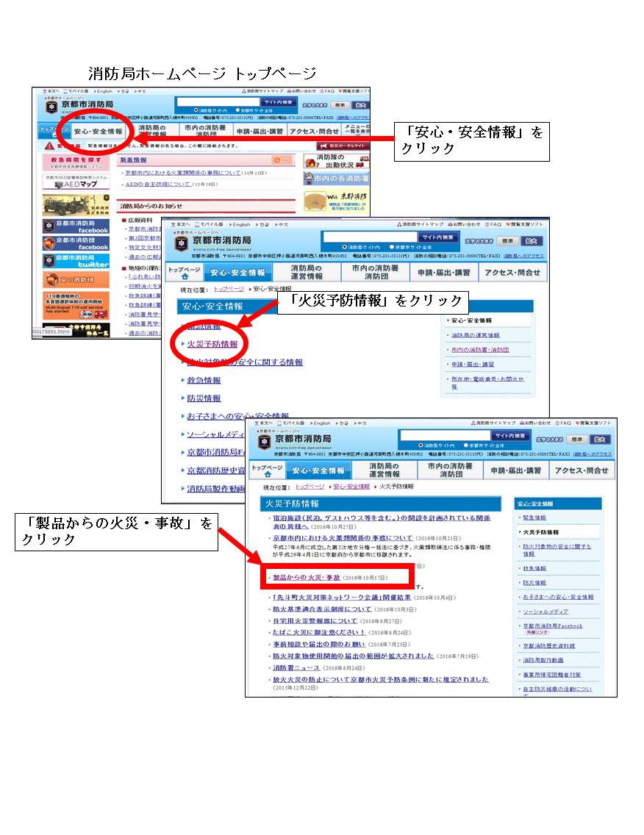This screenshot has width=644, height=835.
Task: Open 京都市消防局 facebook banner
Action: [76, 226]
